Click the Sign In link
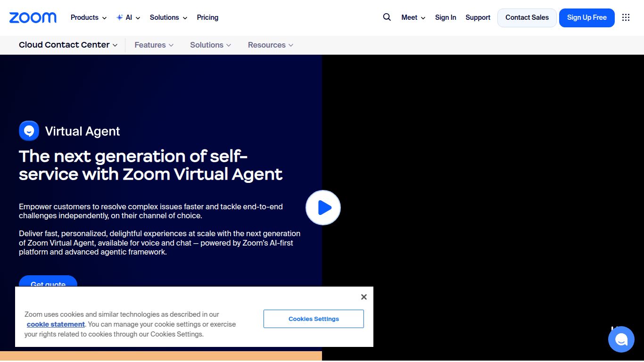Viewport: 644px width, 362px height. pos(446,17)
